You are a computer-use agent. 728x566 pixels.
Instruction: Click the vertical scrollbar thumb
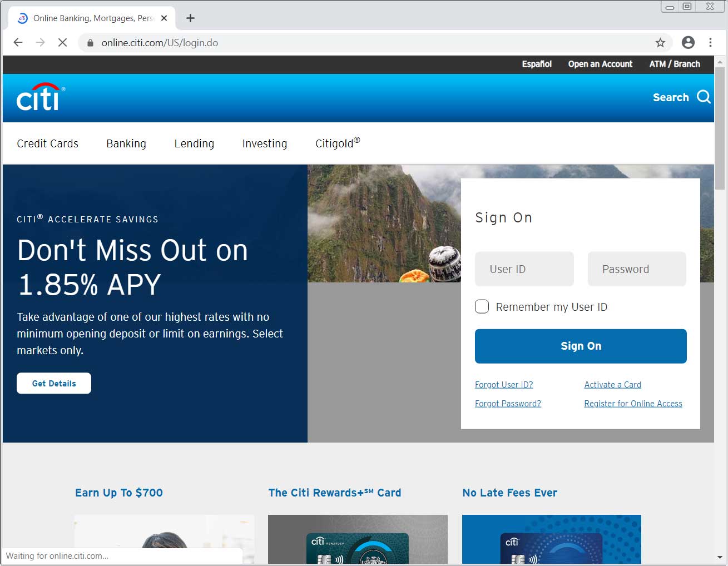coord(720,128)
